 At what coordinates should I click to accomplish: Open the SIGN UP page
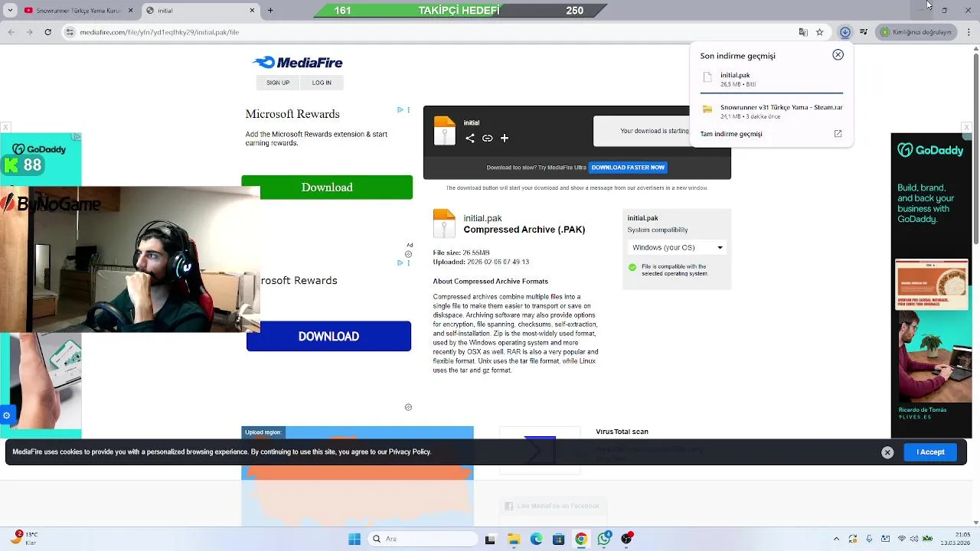pos(278,83)
